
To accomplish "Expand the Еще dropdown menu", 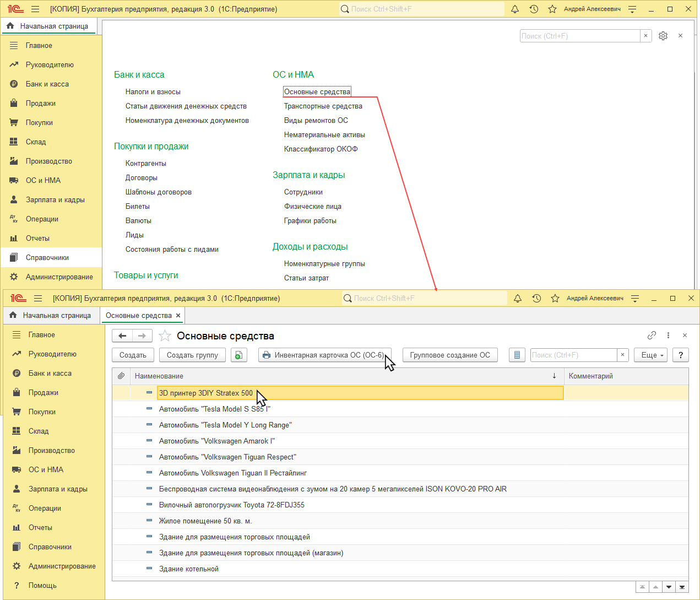I will (x=651, y=355).
